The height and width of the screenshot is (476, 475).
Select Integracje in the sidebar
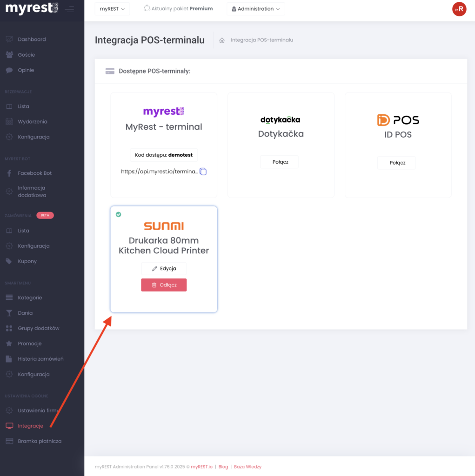coord(30,426)
